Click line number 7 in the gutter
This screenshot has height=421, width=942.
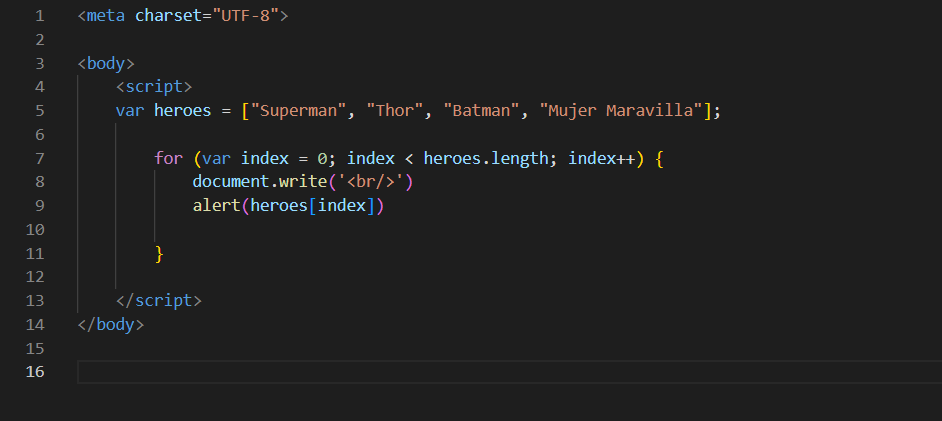(x=39, y=158)
